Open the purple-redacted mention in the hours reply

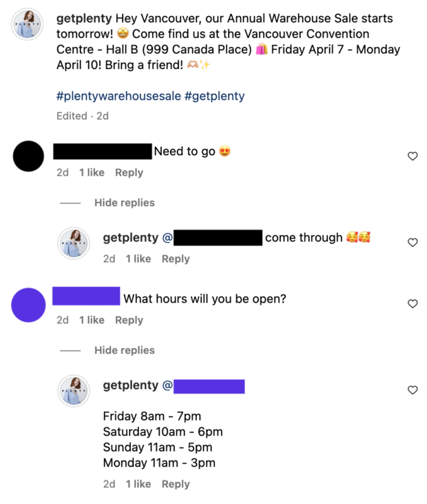pos(209,385)
